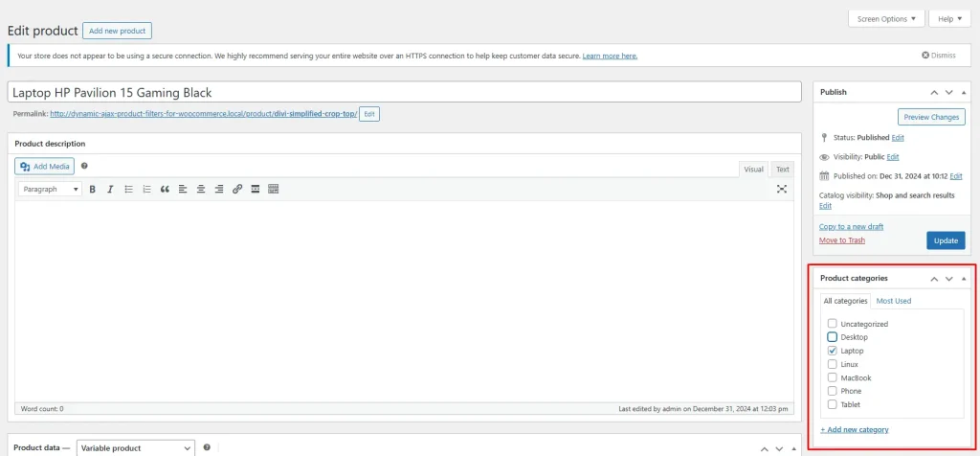Click the Add new product button
Image resolution: width=980 pixels, height=456 pixels.
[117, 31]
